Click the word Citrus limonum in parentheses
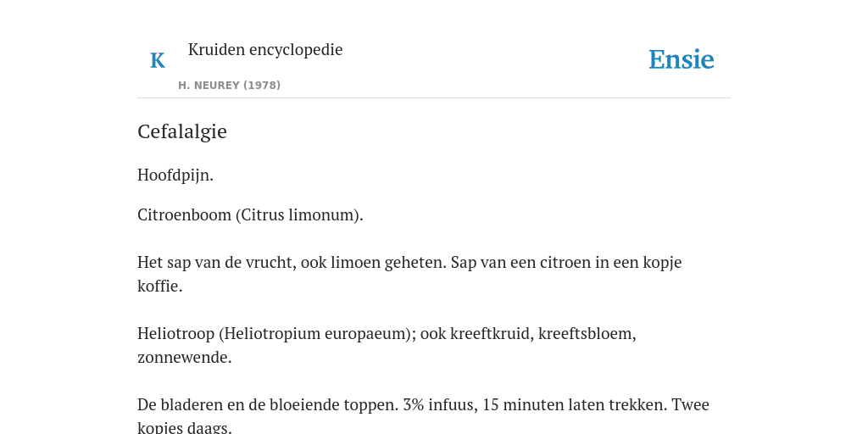This screenshot has height=434, width=868. coord(299,214)
